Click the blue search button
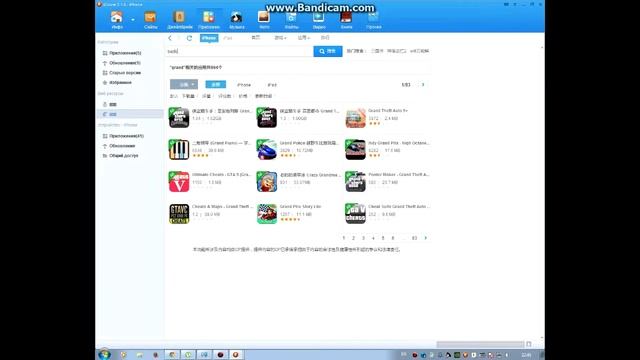 (x=328, y=51)
